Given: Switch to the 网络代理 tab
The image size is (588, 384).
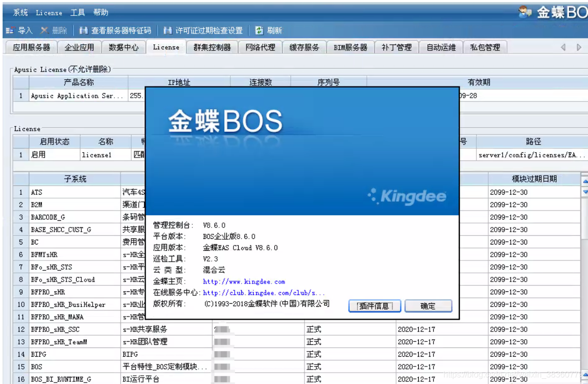Looking at the screenshot, I should click(260, 47).
